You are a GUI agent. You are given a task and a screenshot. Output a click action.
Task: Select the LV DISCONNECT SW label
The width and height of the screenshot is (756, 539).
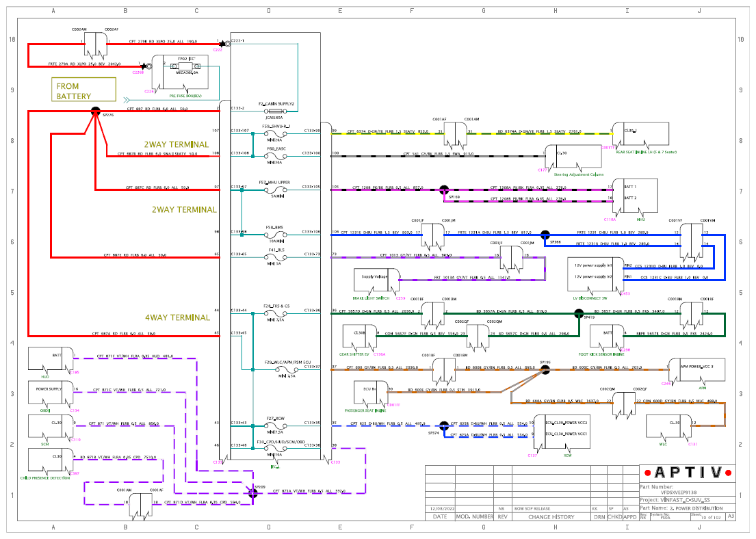(590, 298)
